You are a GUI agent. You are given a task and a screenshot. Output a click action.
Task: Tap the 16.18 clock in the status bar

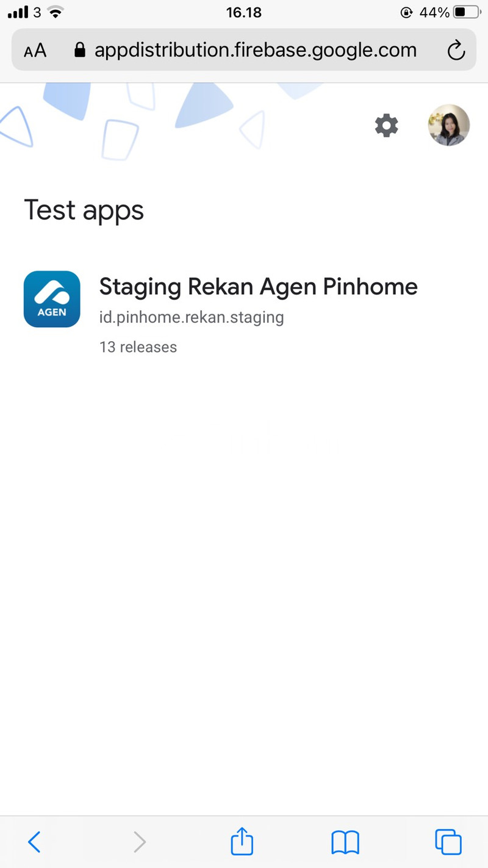pyautogui.click(x=244, y=12)
